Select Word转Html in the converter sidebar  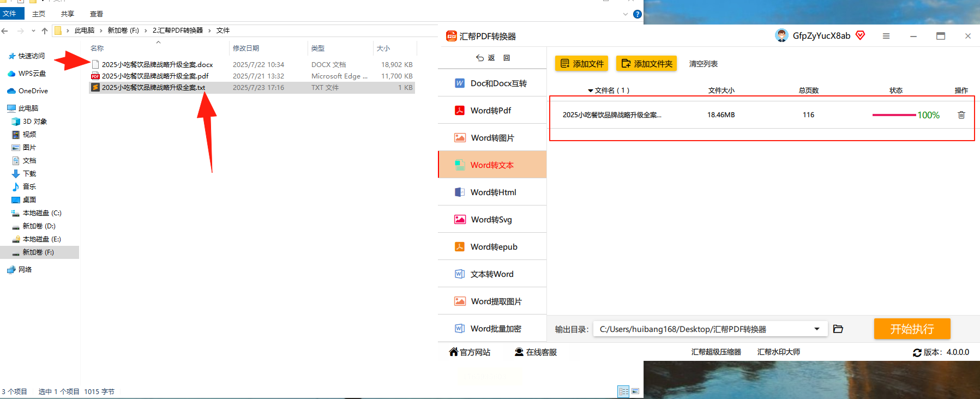[492, 192]
